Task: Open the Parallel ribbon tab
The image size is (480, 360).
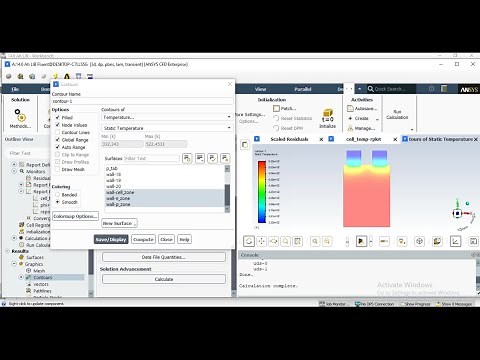Action: 303,89
